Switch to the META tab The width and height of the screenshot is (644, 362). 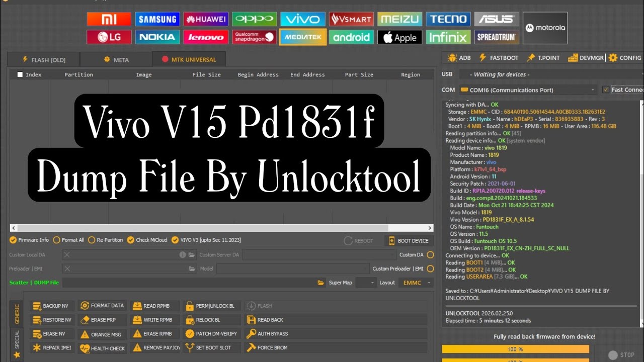coord(116,60)
